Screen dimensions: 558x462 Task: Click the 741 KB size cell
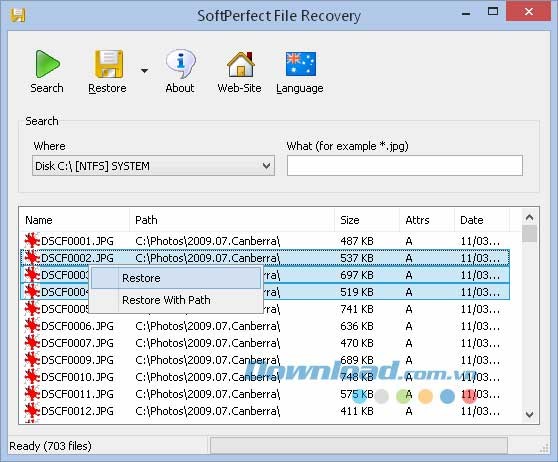(357, 309)
